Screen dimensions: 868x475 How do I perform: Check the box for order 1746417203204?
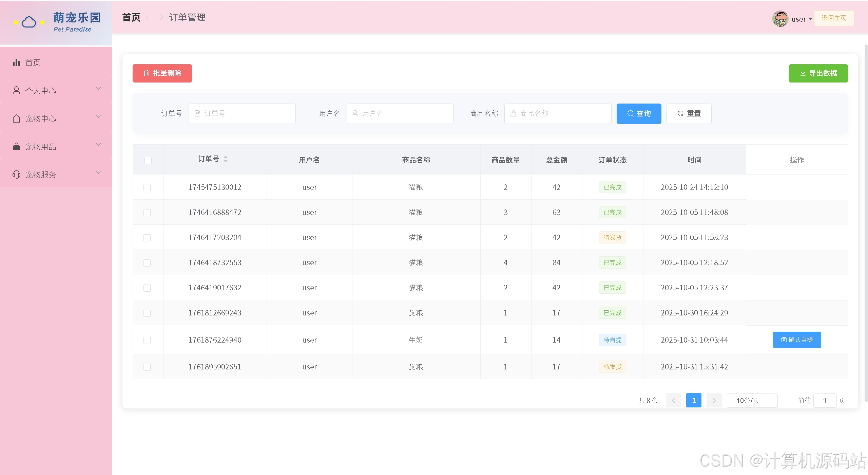[x=147, y=238]
